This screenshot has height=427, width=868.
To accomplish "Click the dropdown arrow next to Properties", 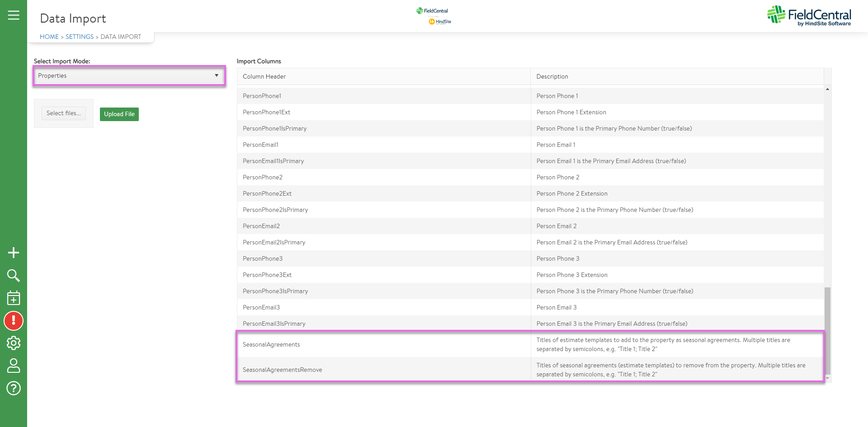I will [217, 75].
